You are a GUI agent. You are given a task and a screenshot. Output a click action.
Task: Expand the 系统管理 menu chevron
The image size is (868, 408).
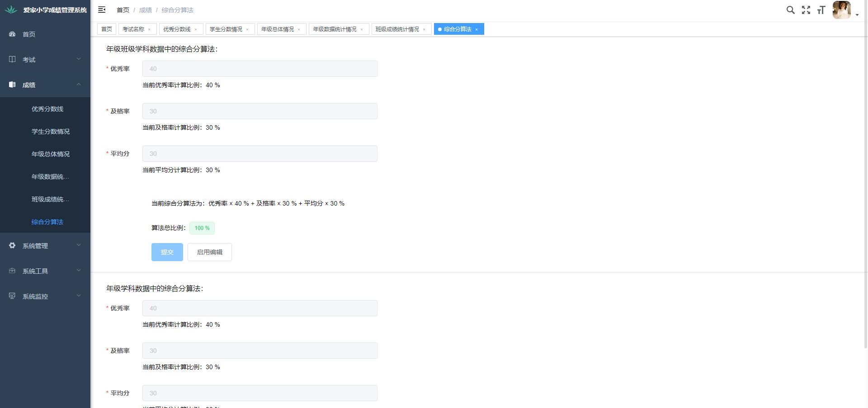coord(79,245)
